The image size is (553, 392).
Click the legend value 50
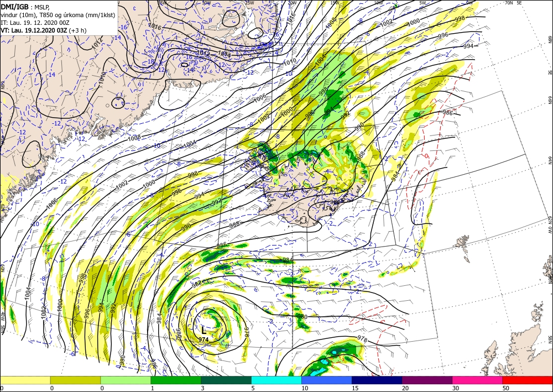point(506,388)
